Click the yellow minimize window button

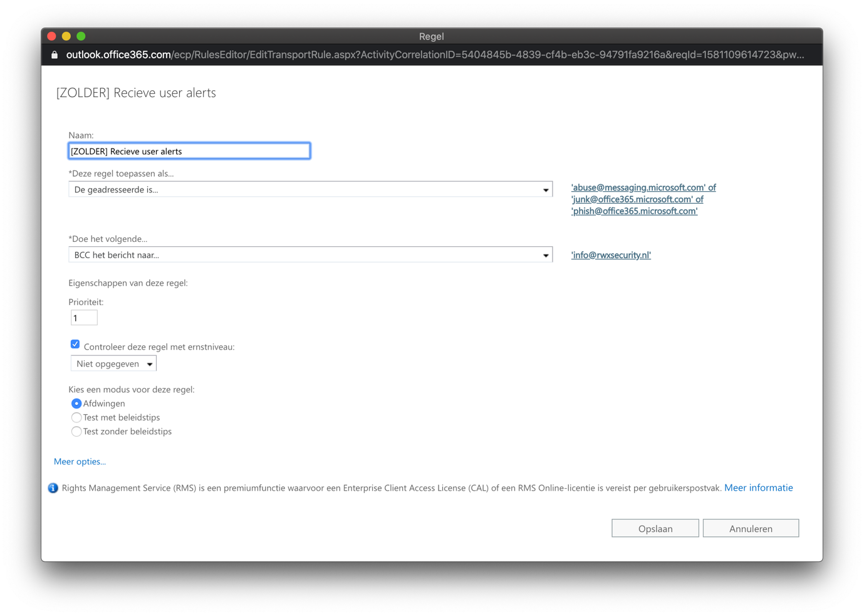click(66, 36)
